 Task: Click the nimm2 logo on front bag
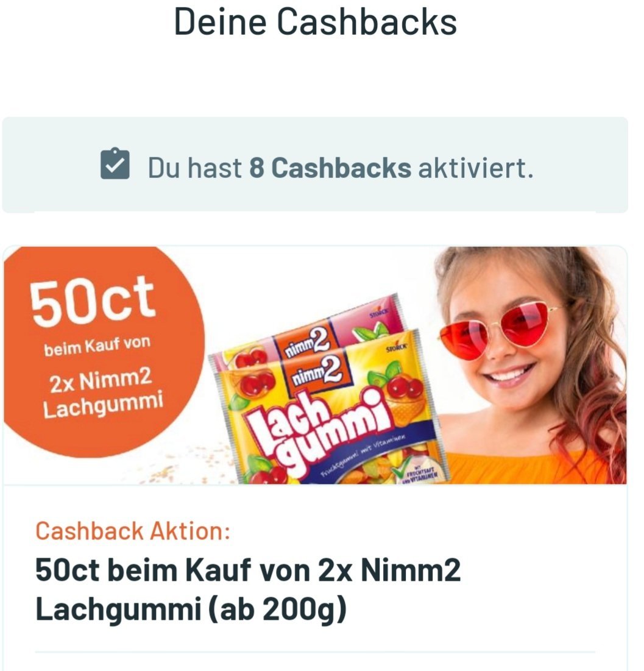(316, 371)
